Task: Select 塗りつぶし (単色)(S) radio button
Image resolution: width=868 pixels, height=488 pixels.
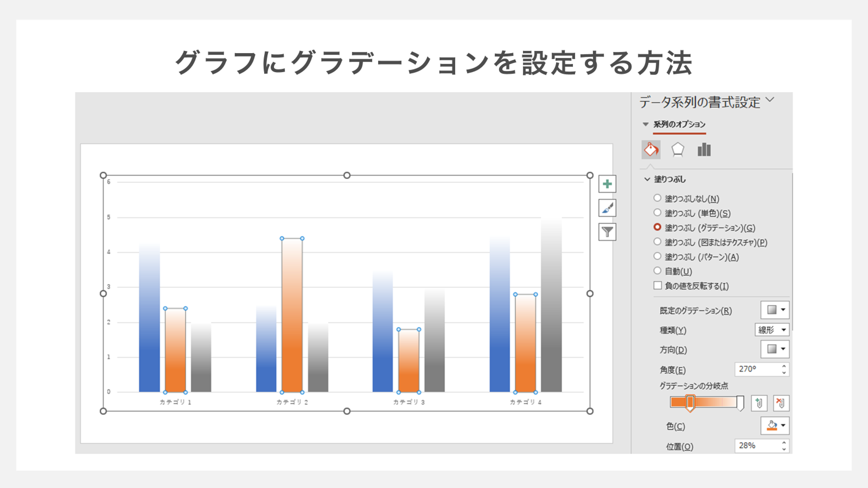Action: (657, 213)
